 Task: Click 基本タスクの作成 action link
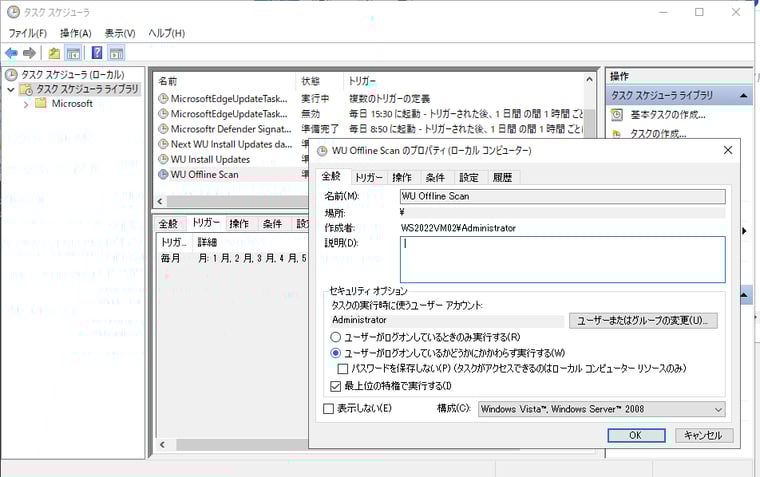668,115
